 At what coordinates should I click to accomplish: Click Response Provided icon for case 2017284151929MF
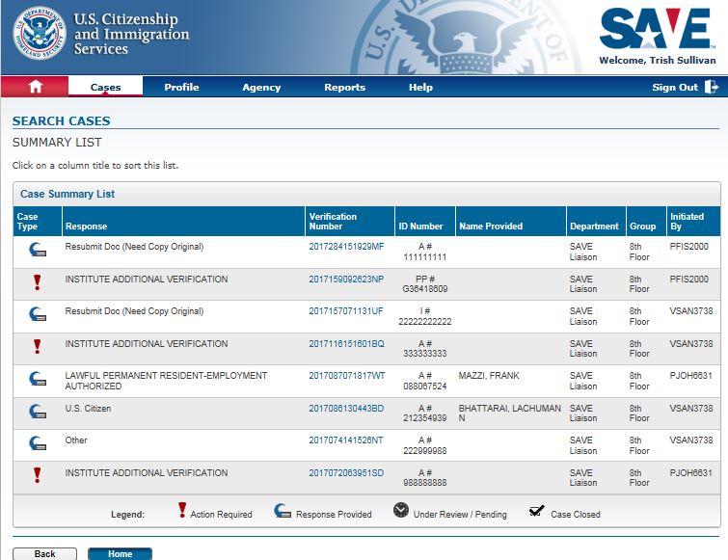point(37,251)
